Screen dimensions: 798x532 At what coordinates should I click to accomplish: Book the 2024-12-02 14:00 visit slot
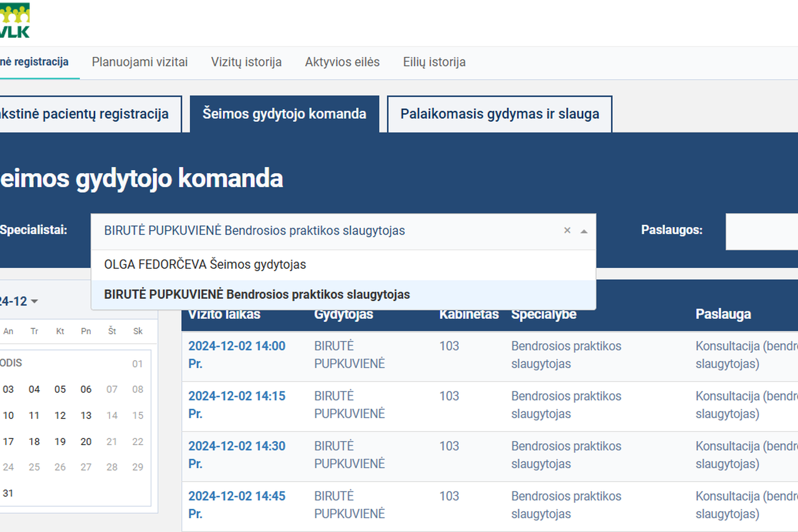coord(237,355)
